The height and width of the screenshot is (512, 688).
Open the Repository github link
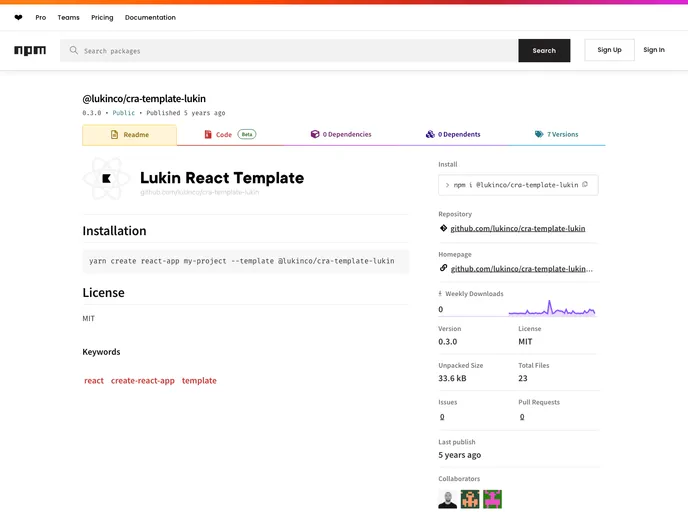[x=518, y=229]
